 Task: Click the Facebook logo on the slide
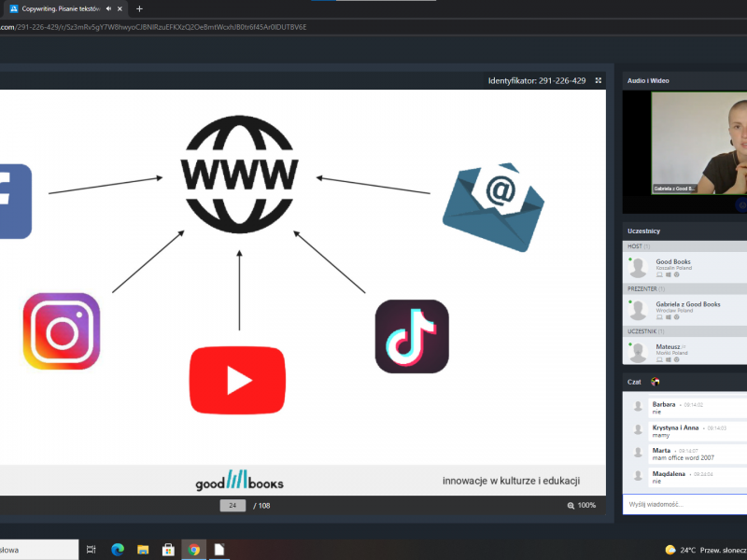(x=15, y=202)
